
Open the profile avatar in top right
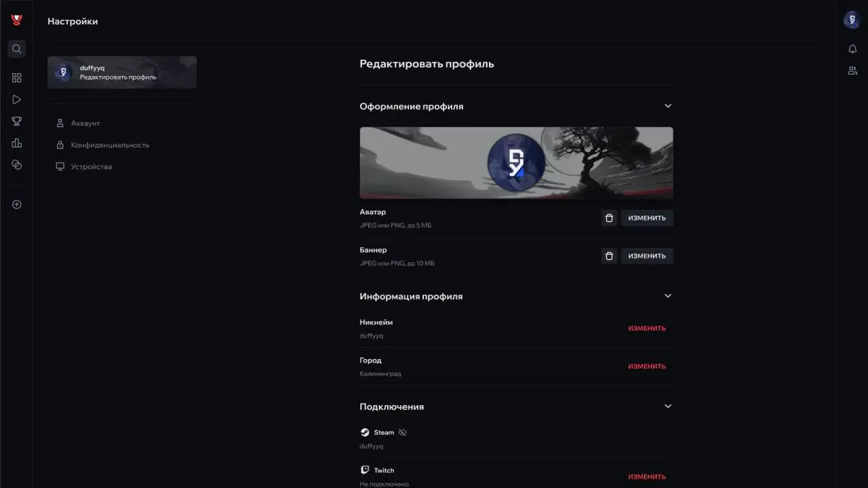tap(852, 20)
